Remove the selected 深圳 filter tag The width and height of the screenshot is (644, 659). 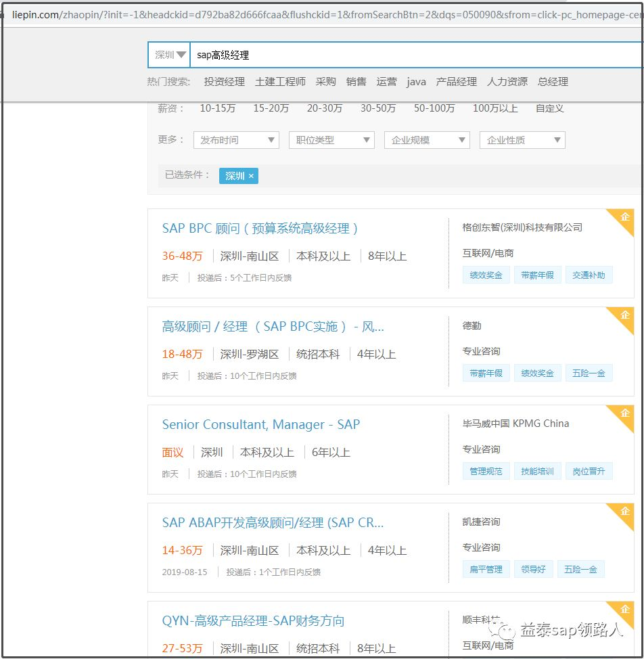pyautogui.click(x=251, y=176)
